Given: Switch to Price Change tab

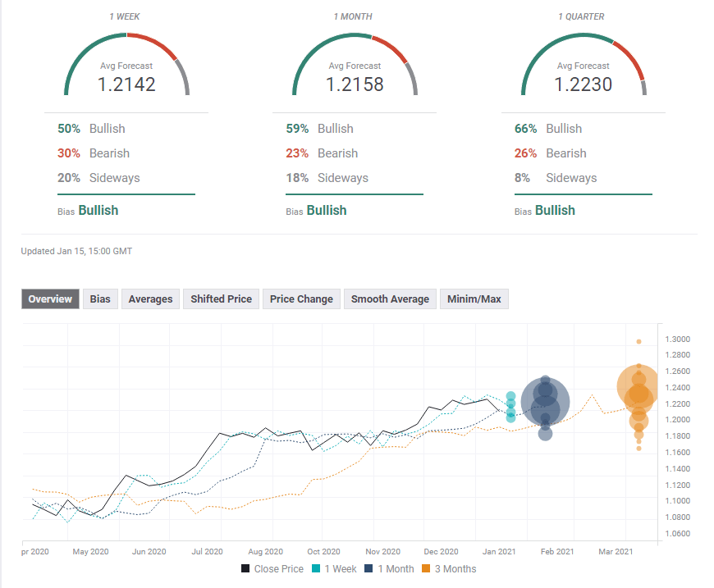Looking at the screenshot, I should [301, 299].
